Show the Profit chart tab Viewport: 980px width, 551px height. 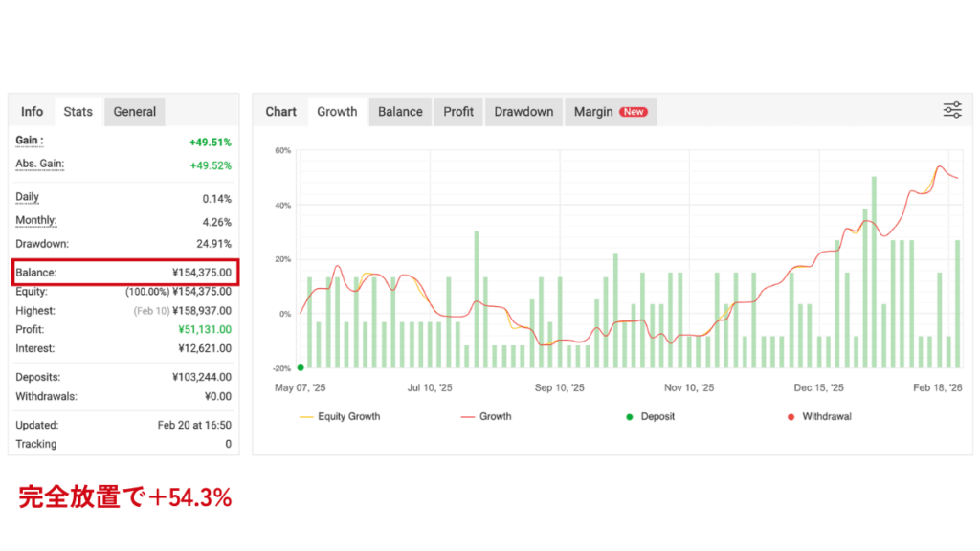[458, 112]
